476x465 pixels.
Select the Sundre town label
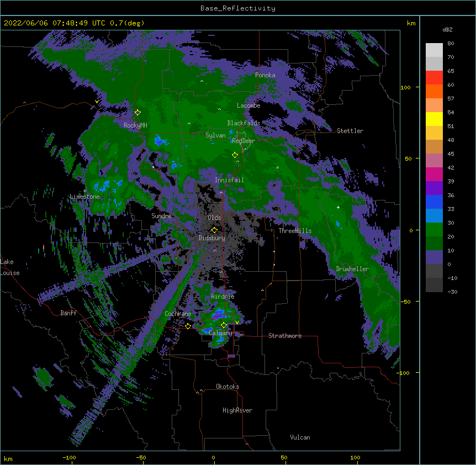[x=161, y=216]
